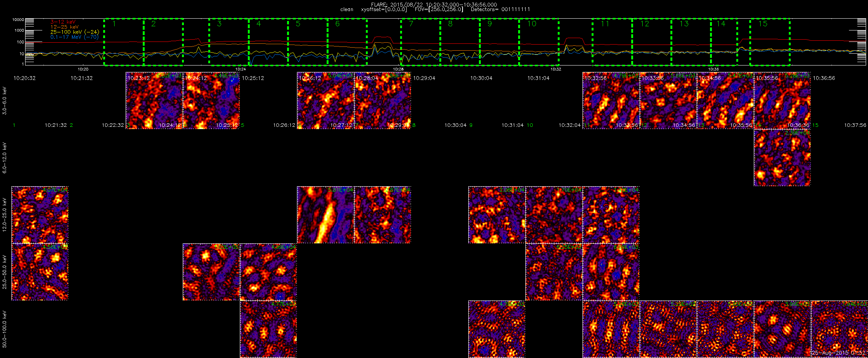Viewport: 868px width, 358px height.
Task: Open the 25-50 keV image for interval 10
Action: pos(554,272)
